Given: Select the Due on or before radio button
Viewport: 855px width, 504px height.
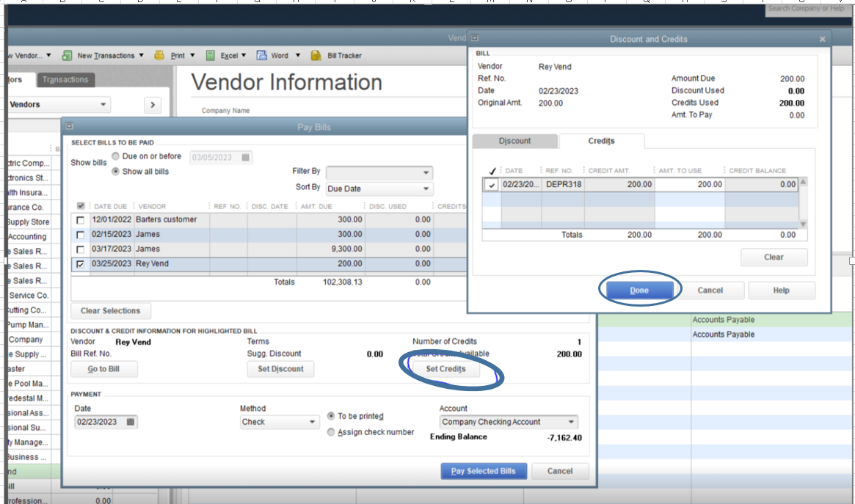Looking at the screenshot, I should (x=116, y=156).
